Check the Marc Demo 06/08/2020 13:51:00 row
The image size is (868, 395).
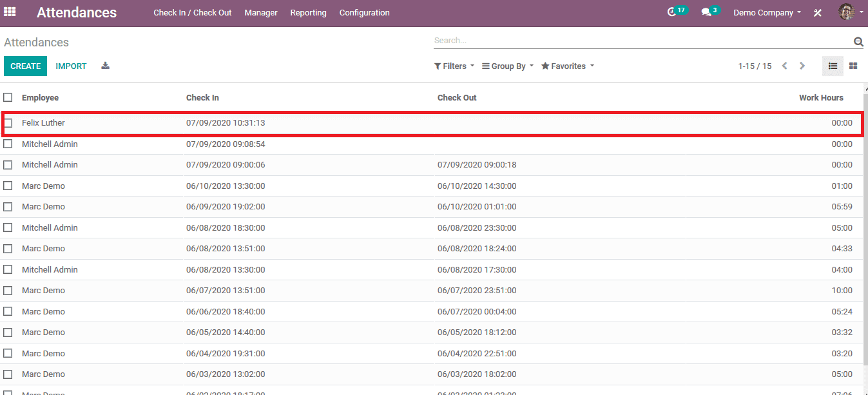(8, 249)
